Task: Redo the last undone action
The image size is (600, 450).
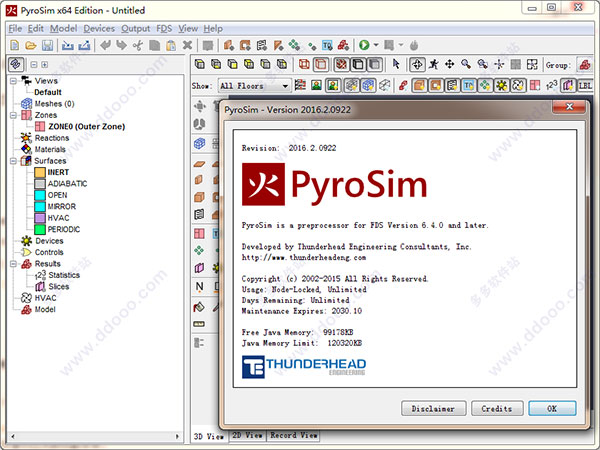Action: 122,46
